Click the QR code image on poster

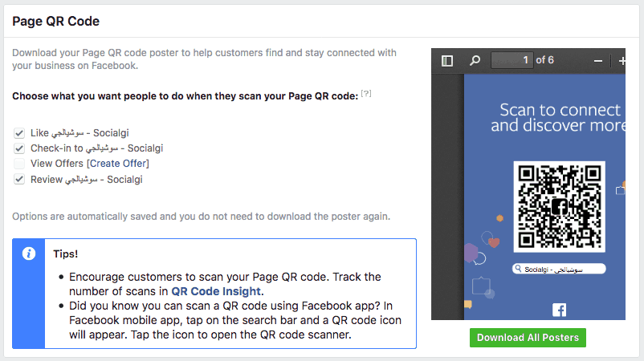560,207
